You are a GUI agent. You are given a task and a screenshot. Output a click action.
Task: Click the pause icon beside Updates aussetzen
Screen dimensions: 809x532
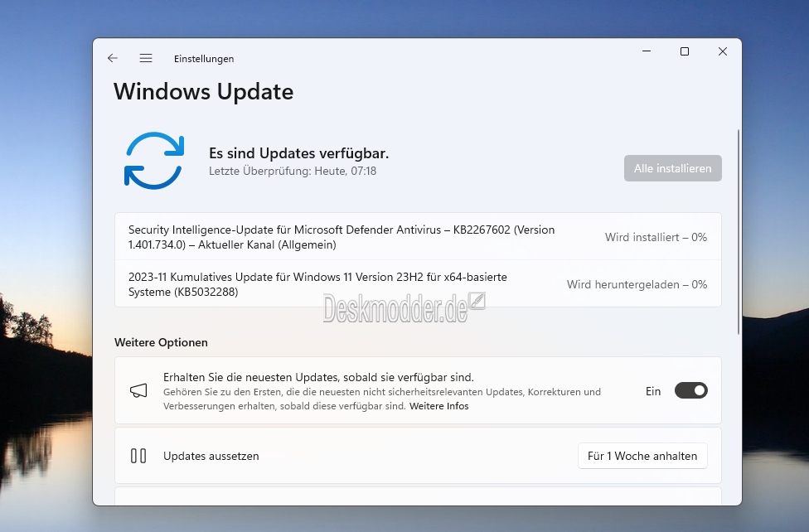pos(138,456)
